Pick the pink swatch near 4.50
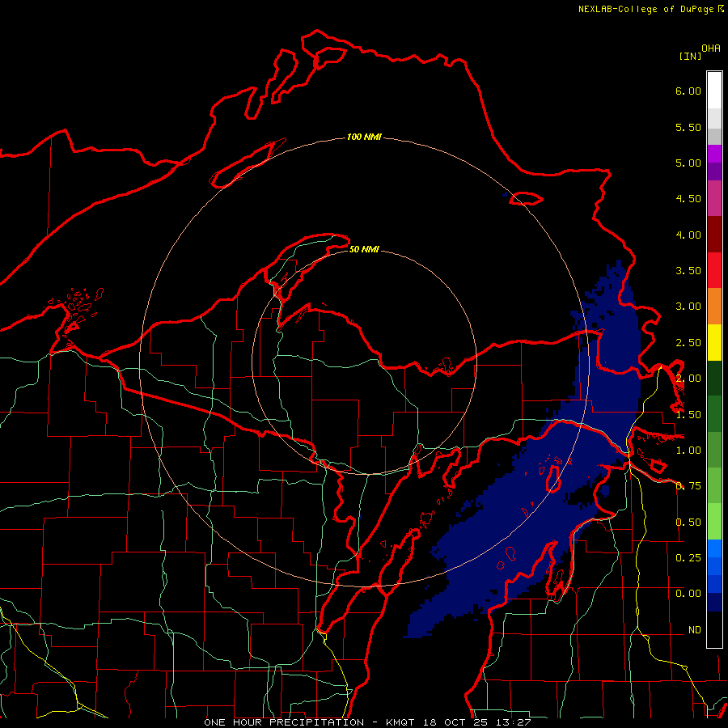This screenshot has height=728, width=728. coord(714,199)
